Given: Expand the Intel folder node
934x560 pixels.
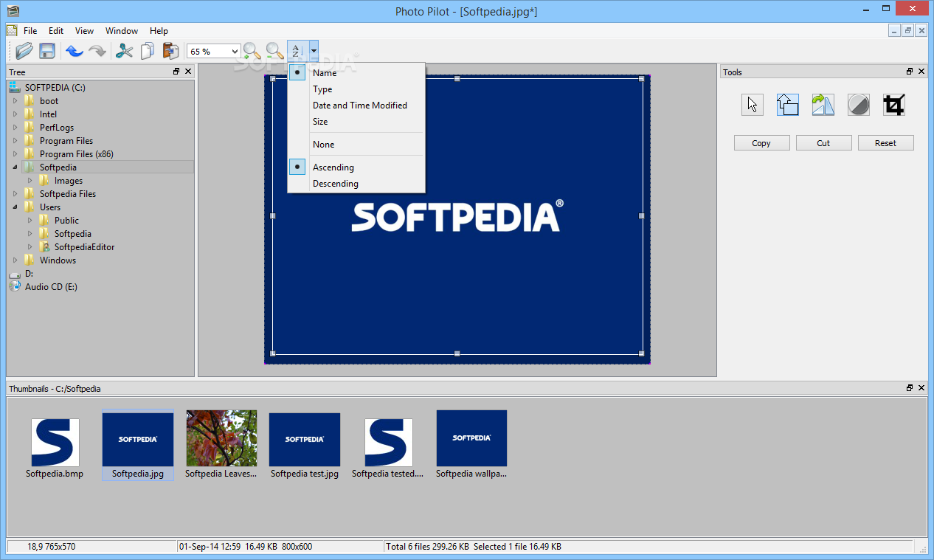Looking at the screenshot, I should 15,114.
